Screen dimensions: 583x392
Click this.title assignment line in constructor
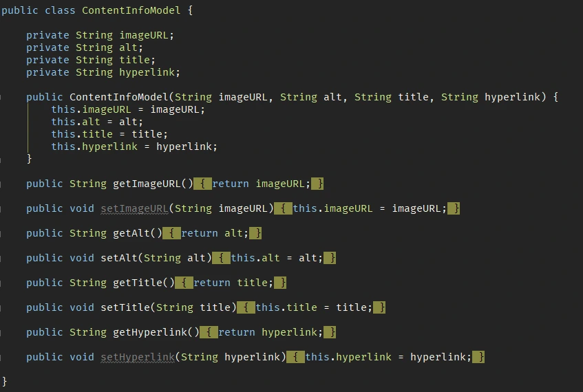tap(109, 134)
